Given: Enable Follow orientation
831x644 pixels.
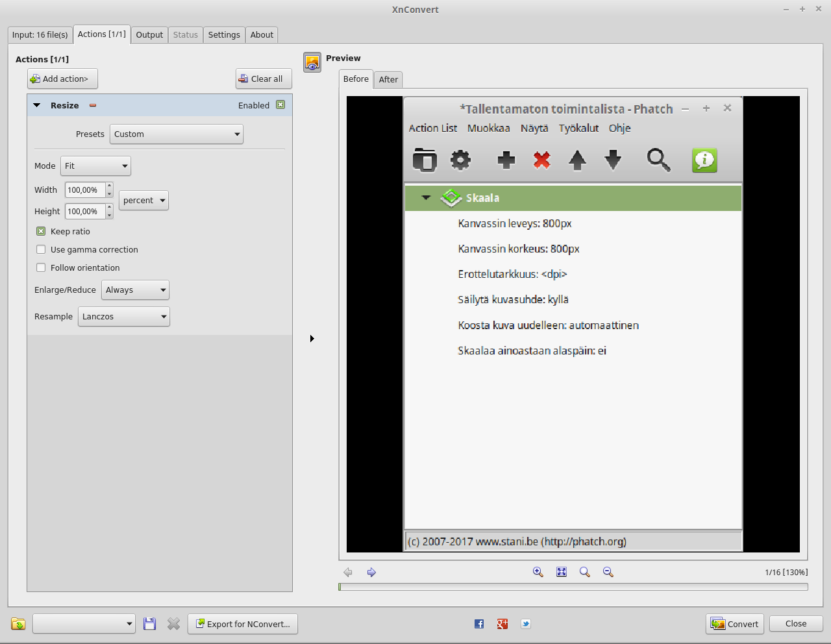Looking at the screenshot, I should 41,267.
